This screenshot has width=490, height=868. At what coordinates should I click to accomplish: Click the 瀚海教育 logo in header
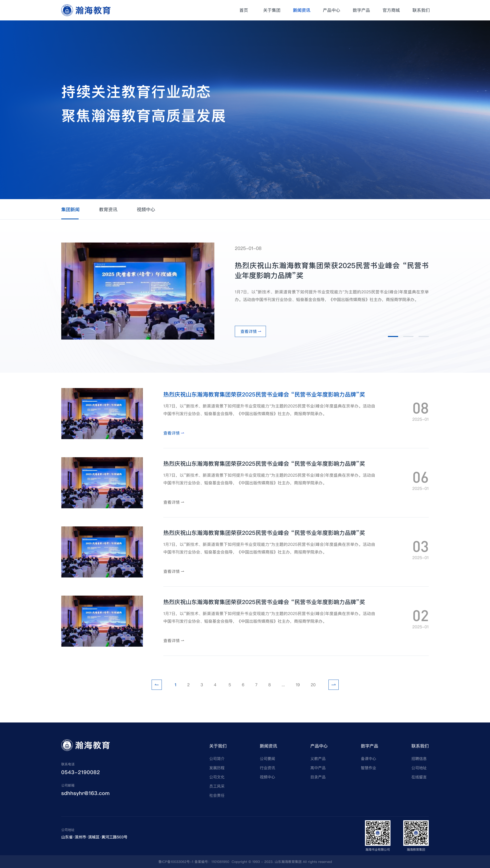[x=86, y=10]
